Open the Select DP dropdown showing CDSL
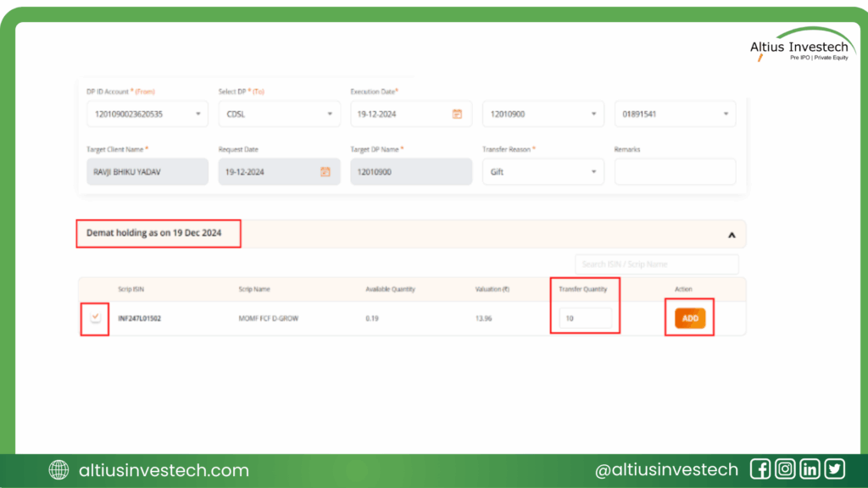This screenshot has width=868, height=488. (279, 114)
